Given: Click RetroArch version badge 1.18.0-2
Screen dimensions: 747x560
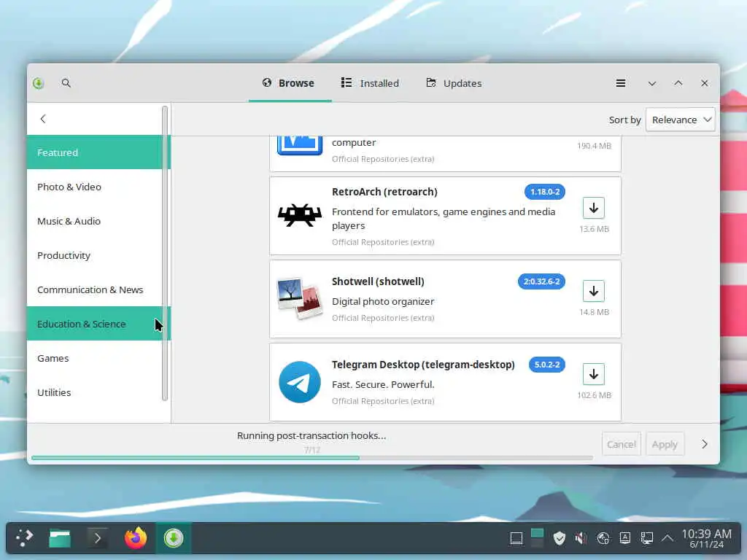Looking at the screenshot, I should (x=544, y=192).
